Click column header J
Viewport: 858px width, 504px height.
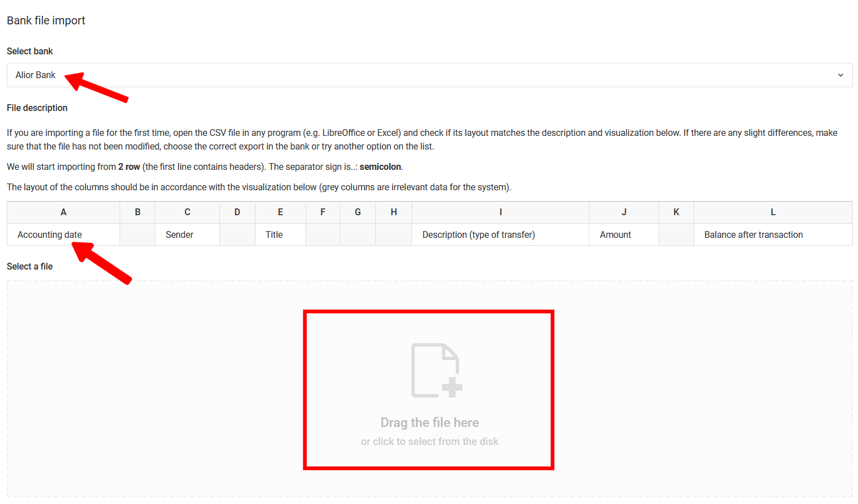pyautogui.click(x=623, y=212)
